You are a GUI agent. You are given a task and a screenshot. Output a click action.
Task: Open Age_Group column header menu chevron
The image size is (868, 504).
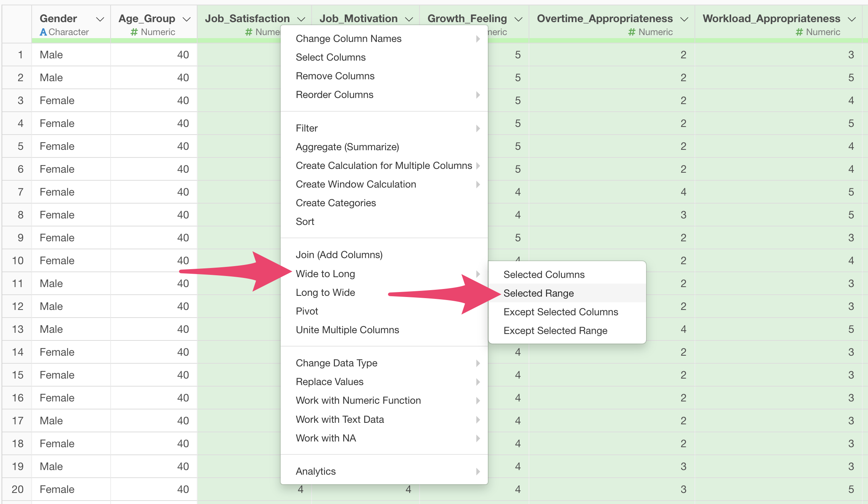pyautogui.click(x=186, y=19)
